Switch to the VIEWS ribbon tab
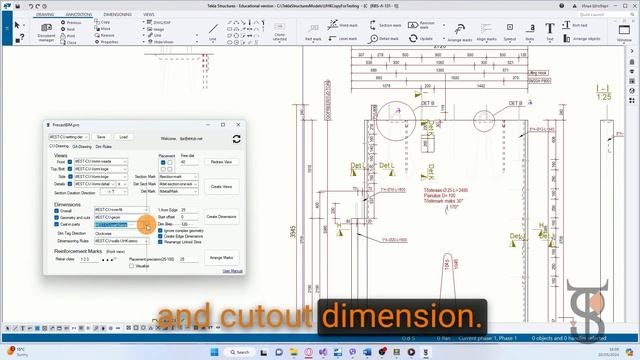 tap(149, 14)
